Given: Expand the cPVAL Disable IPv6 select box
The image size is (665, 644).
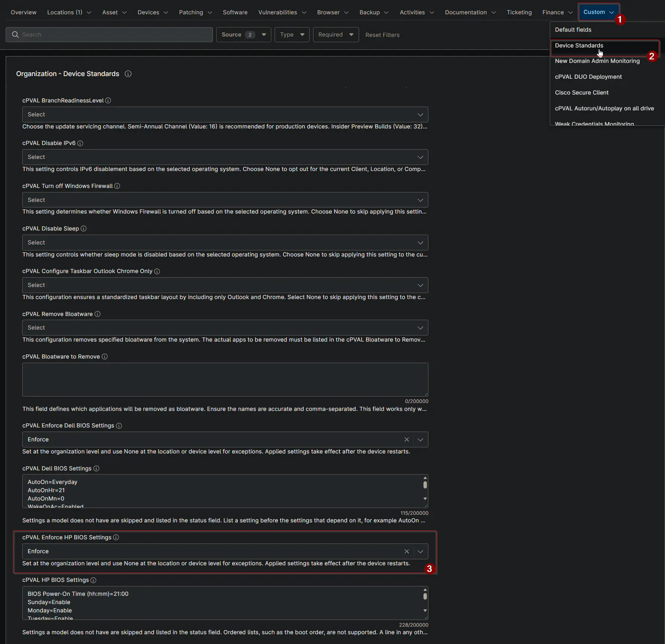Looking at the screenshot, I should pyautogui.click(x=225, y=157).
